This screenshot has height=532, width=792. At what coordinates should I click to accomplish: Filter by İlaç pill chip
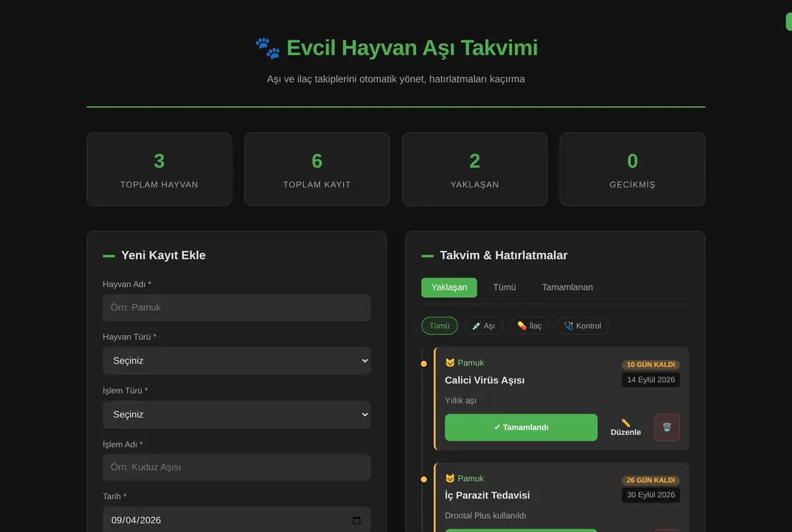pyautogui.click(x=529, y=325)
